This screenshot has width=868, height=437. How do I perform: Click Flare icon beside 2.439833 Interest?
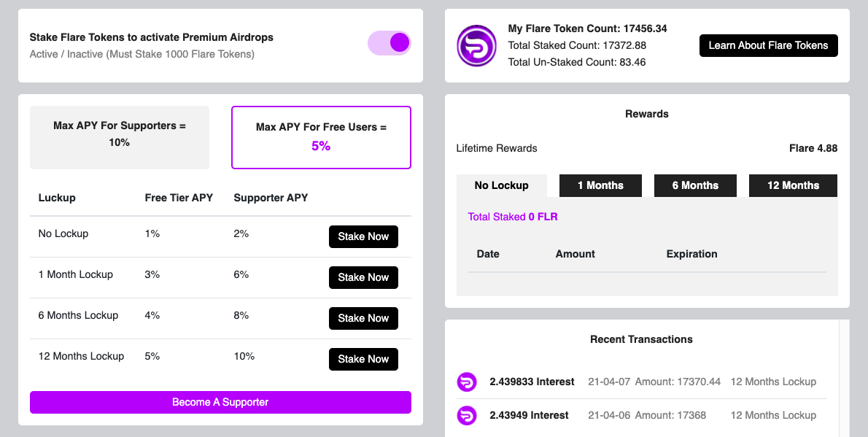pyautogui.click(x=467, y=382)
